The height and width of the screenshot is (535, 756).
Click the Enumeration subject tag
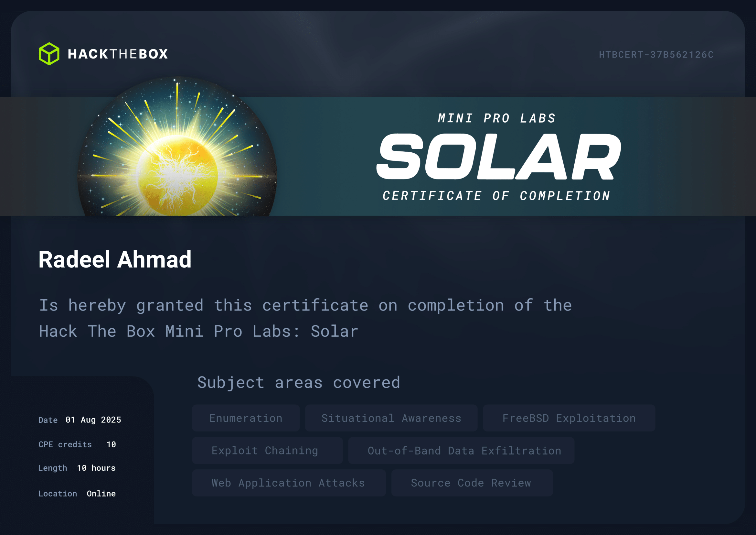(246, 418)
